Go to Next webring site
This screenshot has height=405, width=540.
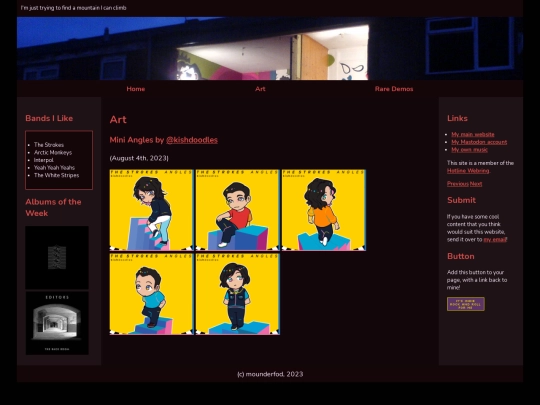pyautogui.click(x=476, y=184)
